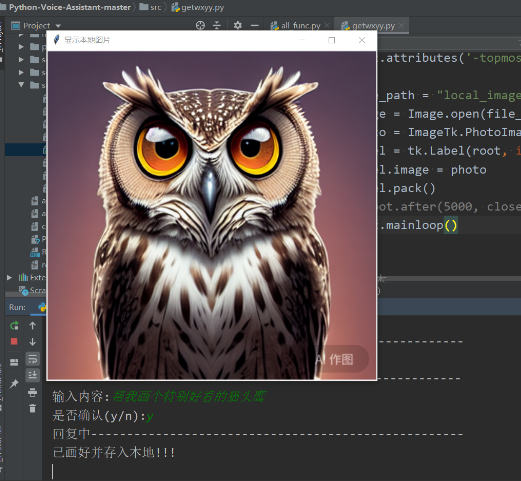Click the Print console output icon
521x481 pixels.
tap(32, 392)
